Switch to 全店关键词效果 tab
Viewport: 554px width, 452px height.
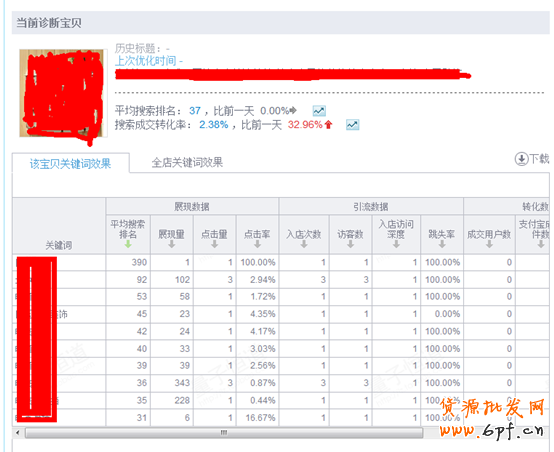tap(187, 163)
